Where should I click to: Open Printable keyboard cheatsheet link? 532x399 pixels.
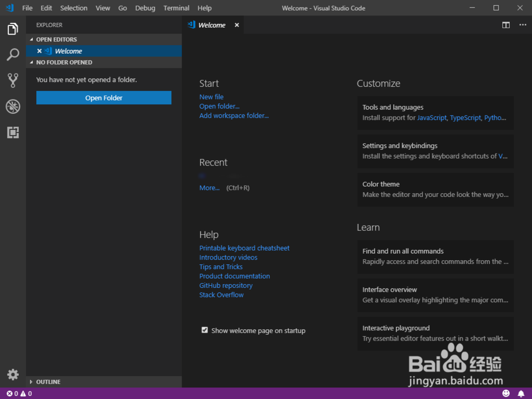244,248
